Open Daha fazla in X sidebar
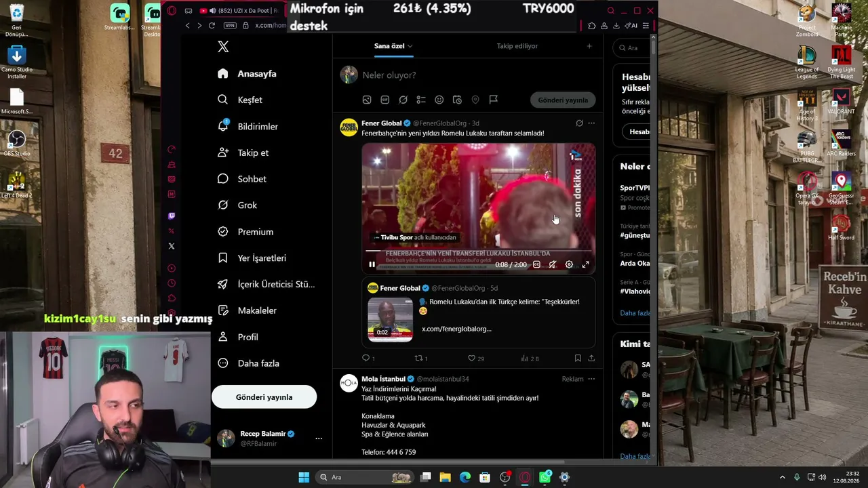The image size is (868, 488). (248, 363)
